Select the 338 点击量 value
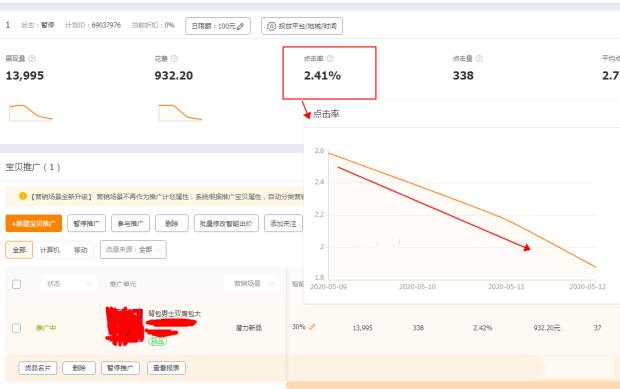This screenshot has height=389, width=620. coord(463,76)
